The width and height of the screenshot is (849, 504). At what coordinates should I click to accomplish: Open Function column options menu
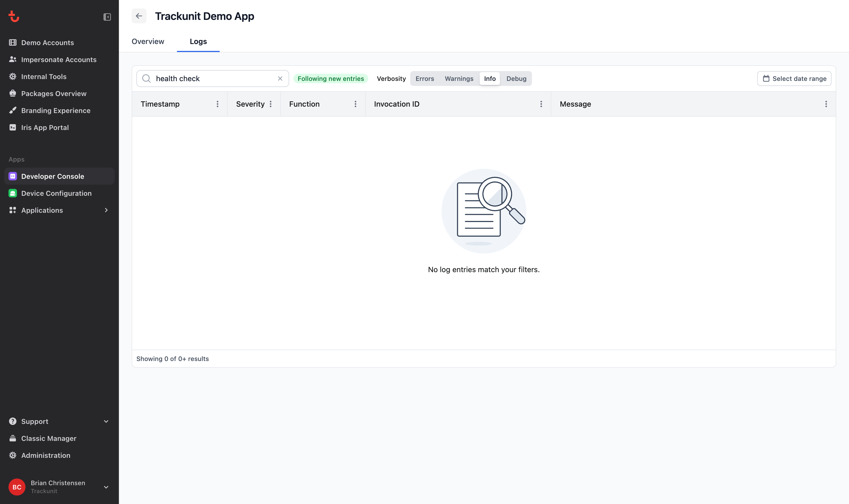coord(356,104)
